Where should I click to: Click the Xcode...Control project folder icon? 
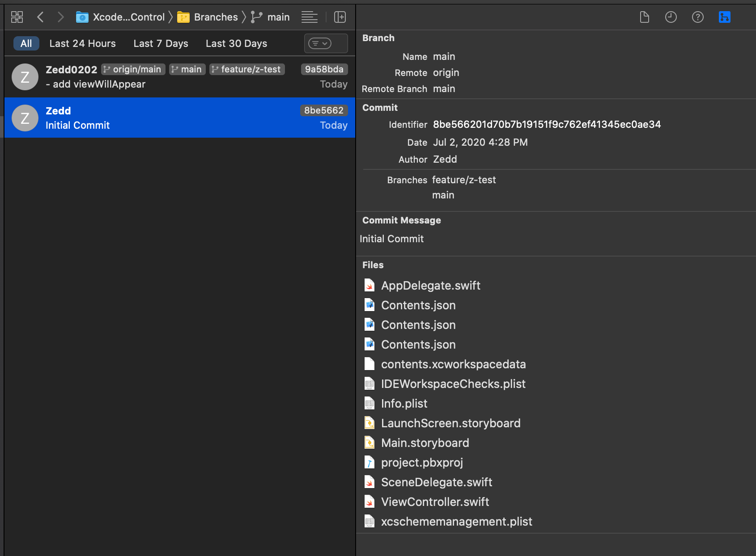[82, 17]
